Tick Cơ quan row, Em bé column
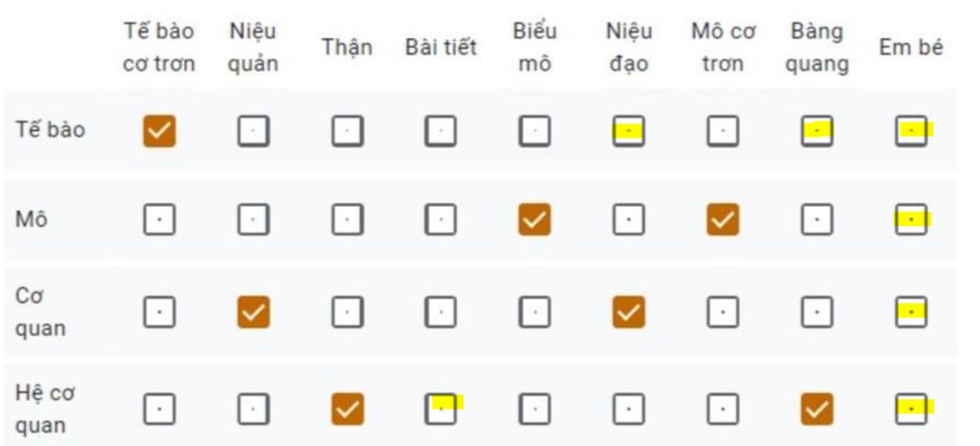Viewport: 980px width, 446px height. (x=911, y=312)
